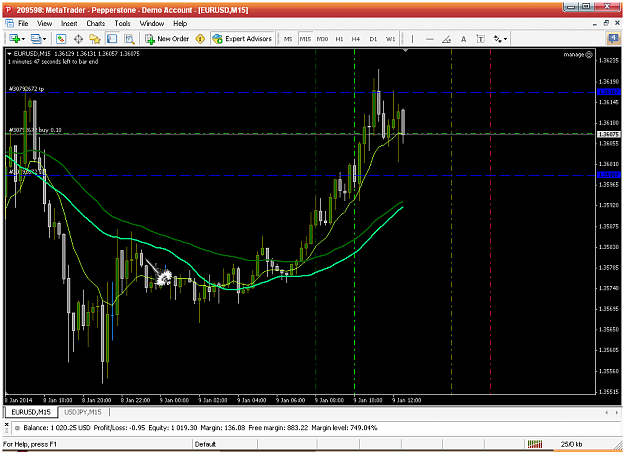Launch MetaEditor yellow diamond icon
Viewport: 625px width, 452px height.
tap(200, 39)
